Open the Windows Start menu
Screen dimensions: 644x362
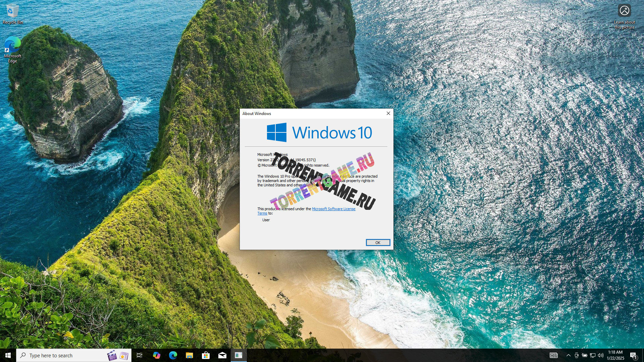point(8,355)
